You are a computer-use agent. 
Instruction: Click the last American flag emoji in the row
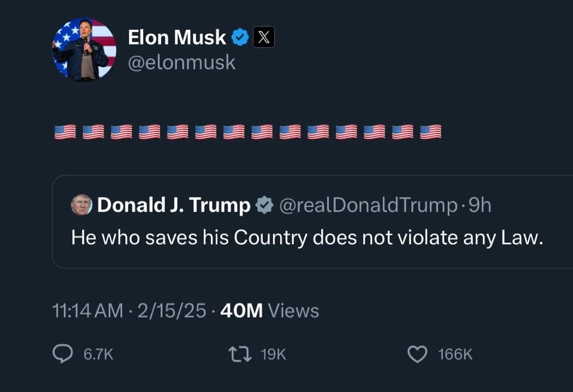tap(431, 133)
